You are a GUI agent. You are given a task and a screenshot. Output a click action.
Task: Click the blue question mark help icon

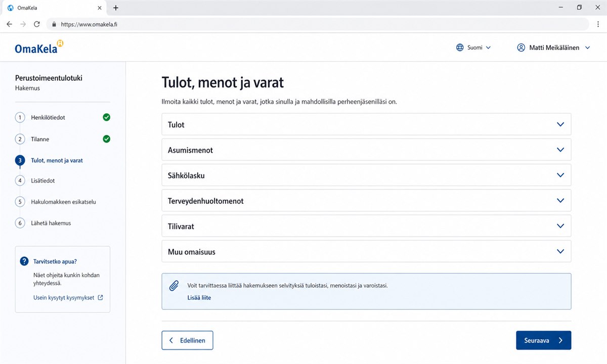coord(24,261)
